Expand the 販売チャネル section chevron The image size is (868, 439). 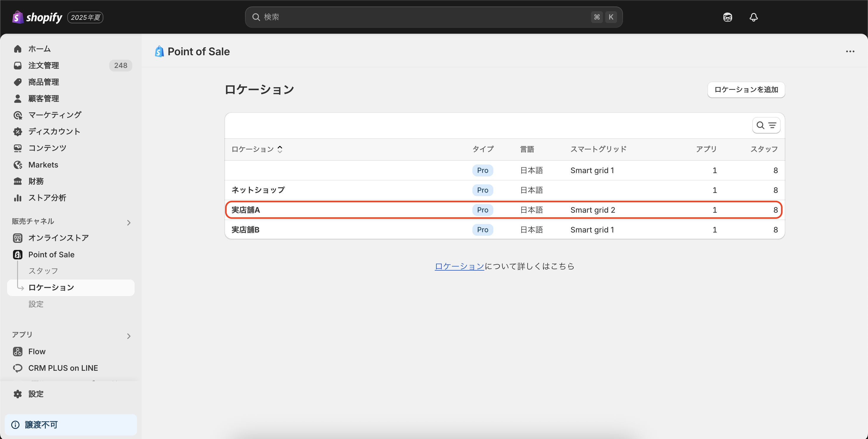click(x=128, y=222)
